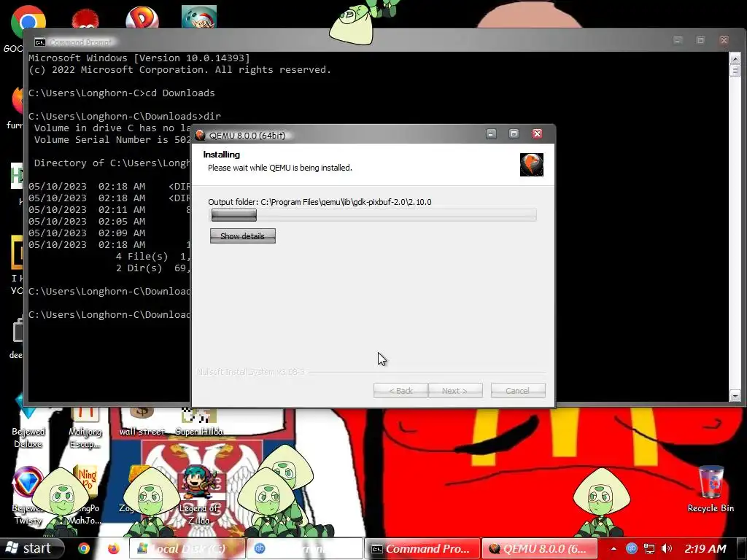Maximize the QEMU 8.0.0 installer window

(514, 134)
